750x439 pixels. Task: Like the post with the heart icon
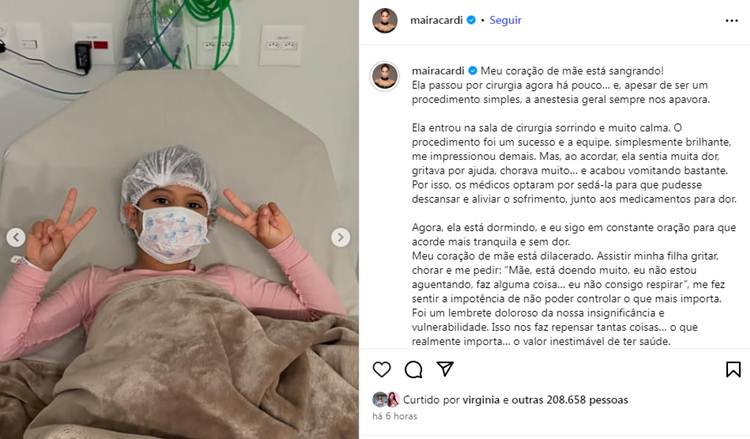click(382, 369)
